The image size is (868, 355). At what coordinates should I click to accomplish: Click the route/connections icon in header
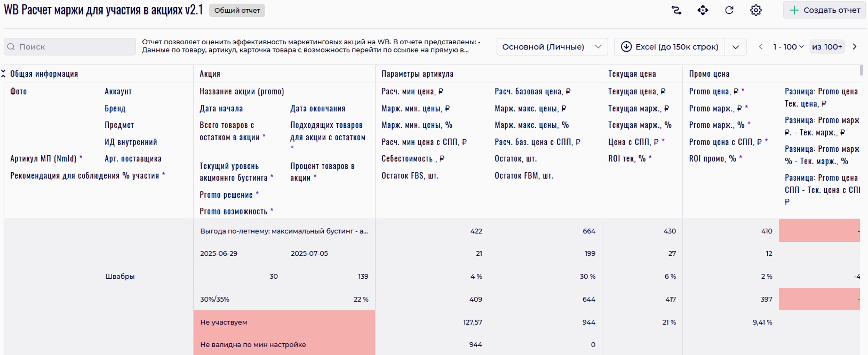[x=676, y=10]
